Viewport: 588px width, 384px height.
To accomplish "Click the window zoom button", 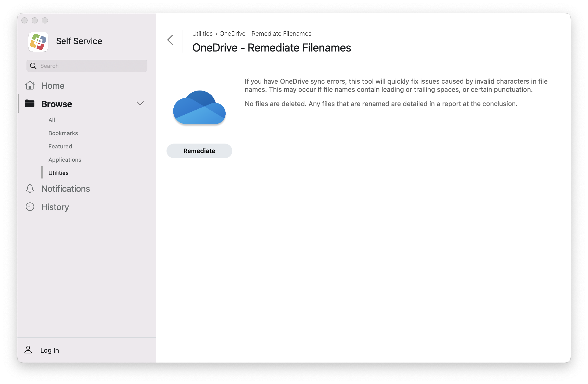I will tap(45, 20).
